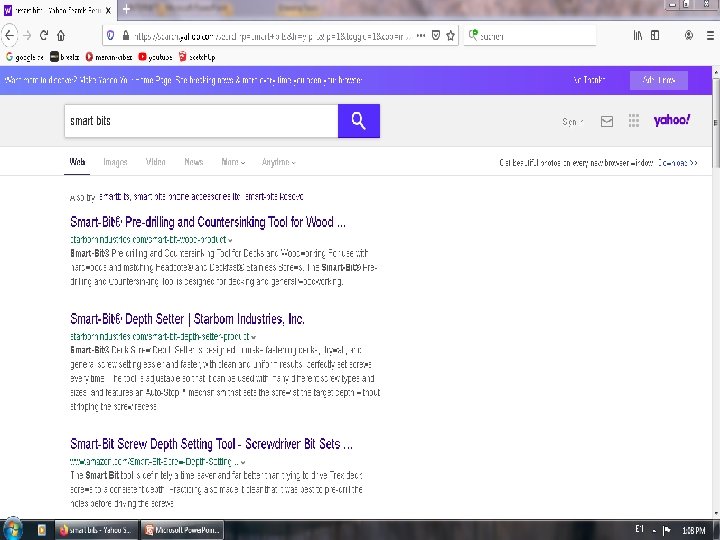Expand the More search options dropdown
The image size is (720, 540).
point(233,162)
